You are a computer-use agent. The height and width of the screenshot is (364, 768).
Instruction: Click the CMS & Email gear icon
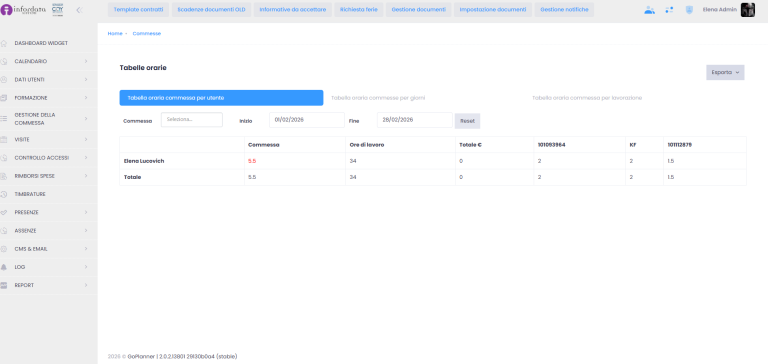click(x=4, y=249)
